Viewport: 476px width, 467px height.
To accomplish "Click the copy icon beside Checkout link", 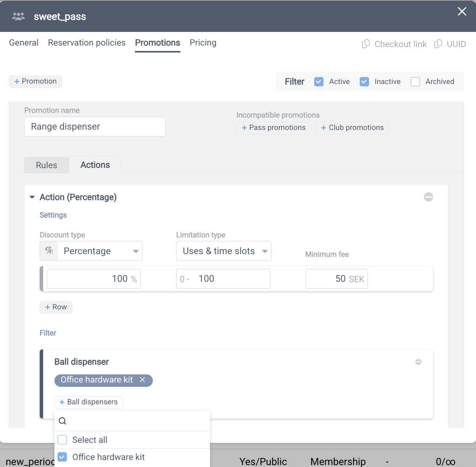I will click(366, 44).
